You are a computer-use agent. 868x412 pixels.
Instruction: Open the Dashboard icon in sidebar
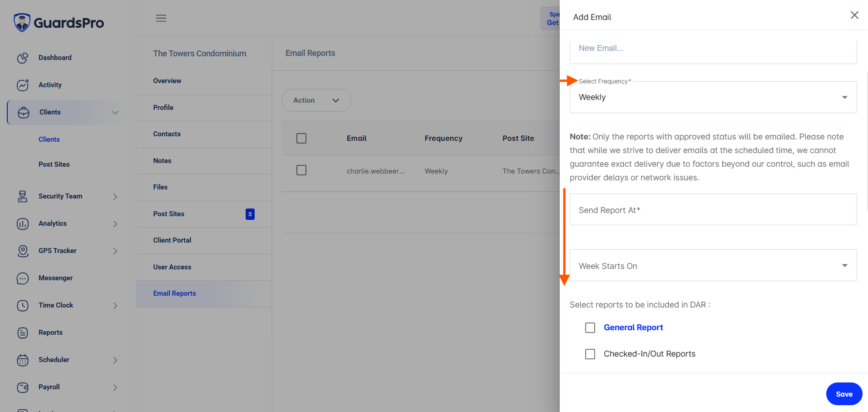pyautogui.click(x=23, y=58)
